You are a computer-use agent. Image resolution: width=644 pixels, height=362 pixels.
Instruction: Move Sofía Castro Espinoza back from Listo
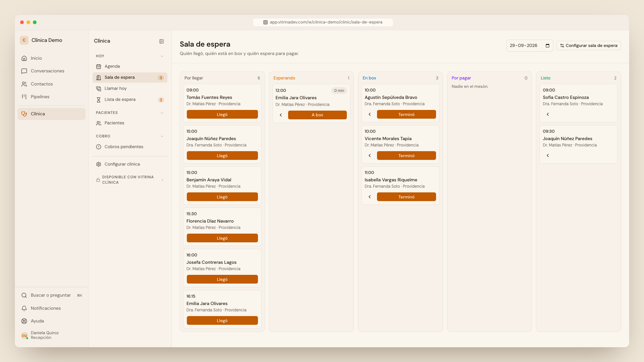548,114
